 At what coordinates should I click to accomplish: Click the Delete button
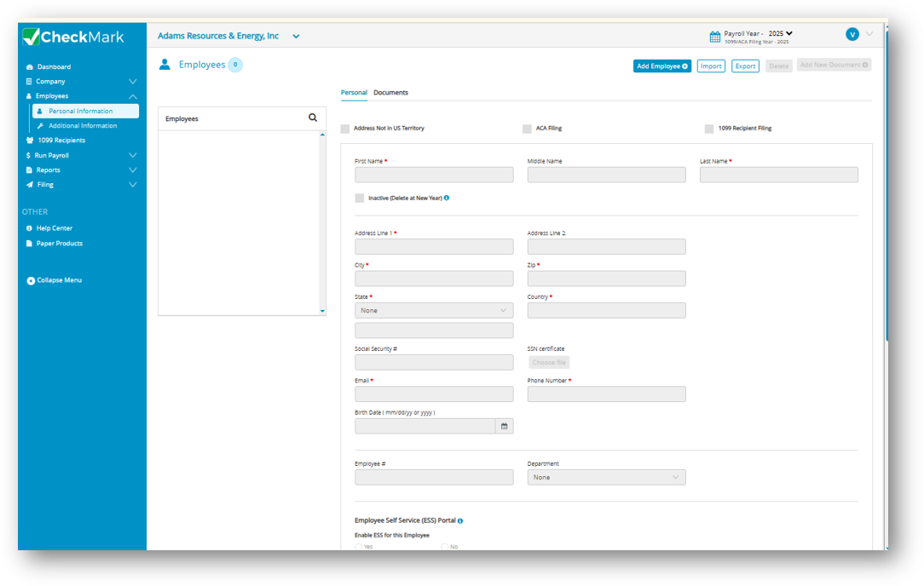[778, 66]
